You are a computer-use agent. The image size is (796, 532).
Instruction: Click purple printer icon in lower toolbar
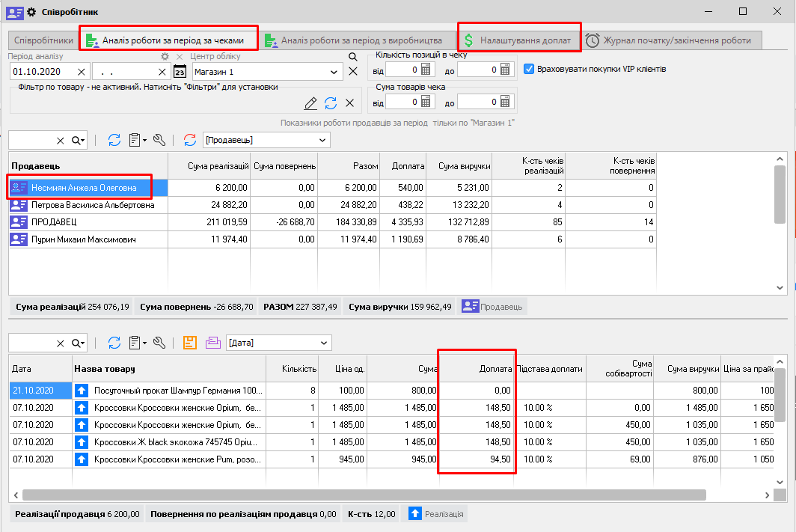213,343
